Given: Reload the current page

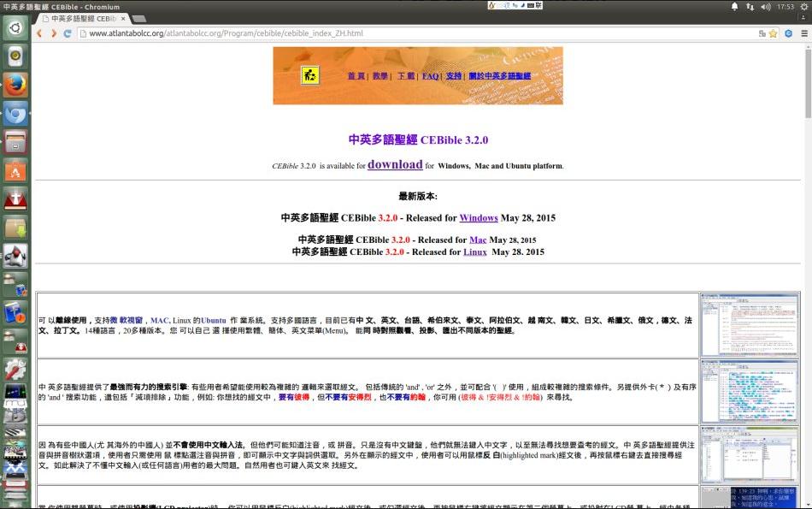Looking at the screenshot, I should pyautogui.click(x=68, y=33).
